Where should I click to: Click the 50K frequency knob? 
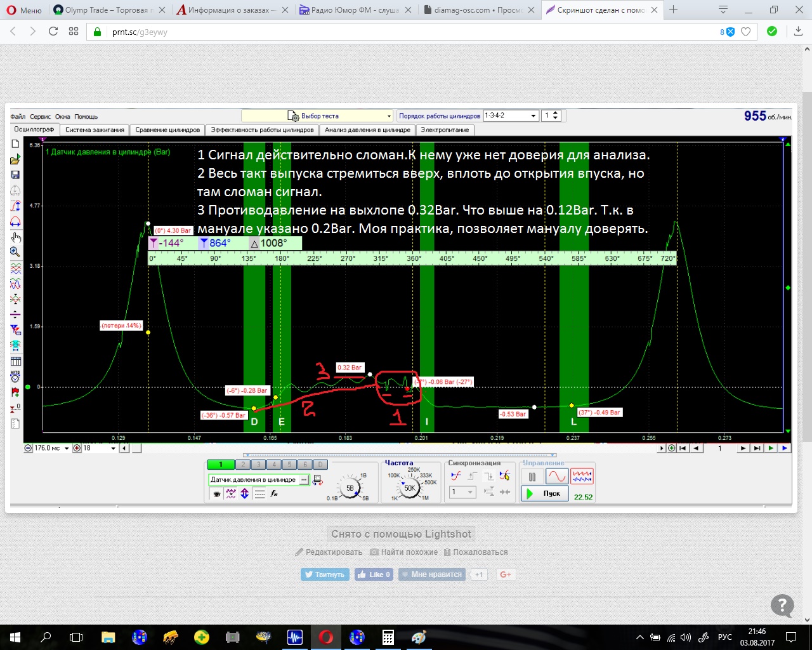[x=410, y=488]
